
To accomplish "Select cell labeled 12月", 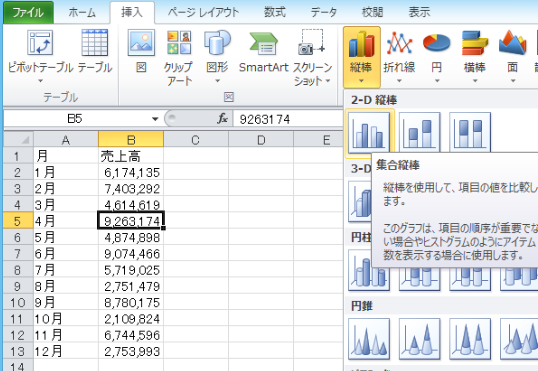I will pos(66,351).
